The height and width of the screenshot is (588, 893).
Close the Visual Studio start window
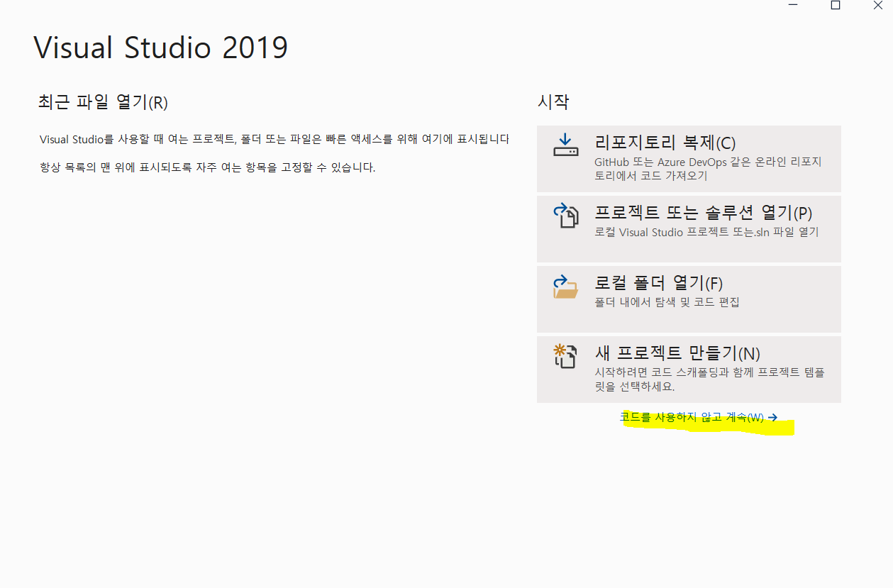coord(878,6)
